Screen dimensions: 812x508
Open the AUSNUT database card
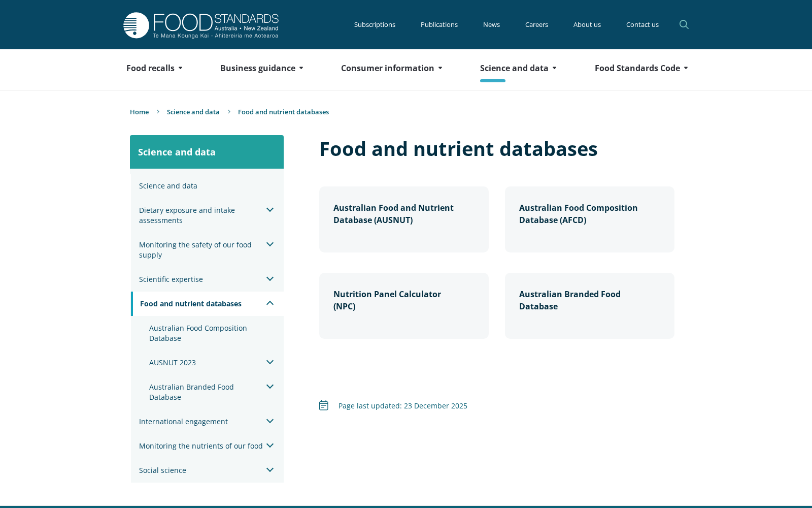click(404, 219)
